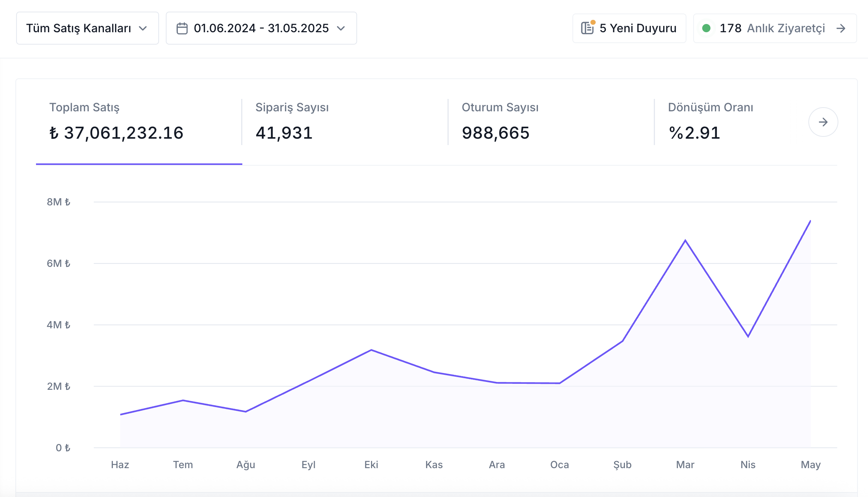Click the green live visitor indicator
868x497 pixels.
[706, 28]
